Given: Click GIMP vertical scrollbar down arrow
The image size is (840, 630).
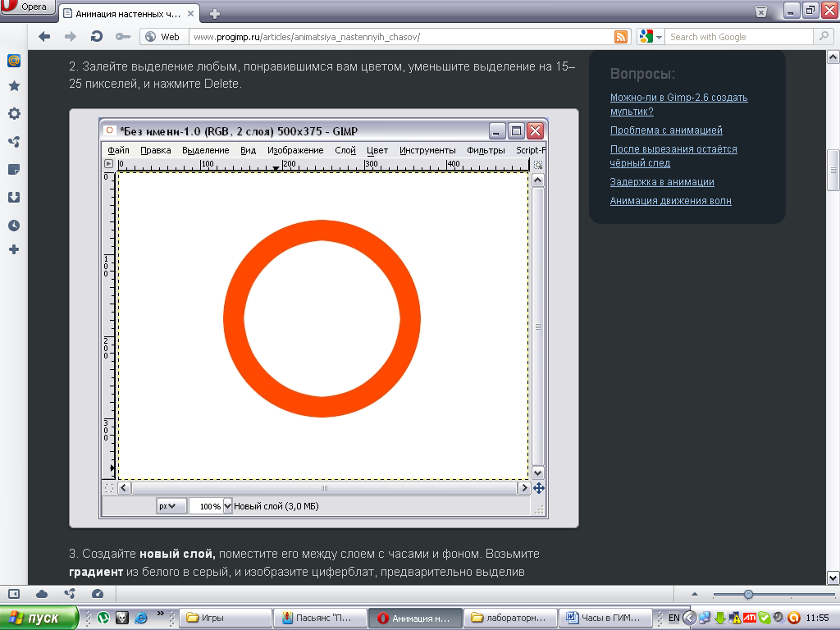Looking at the screenshot, I should [x=538, y=472].
